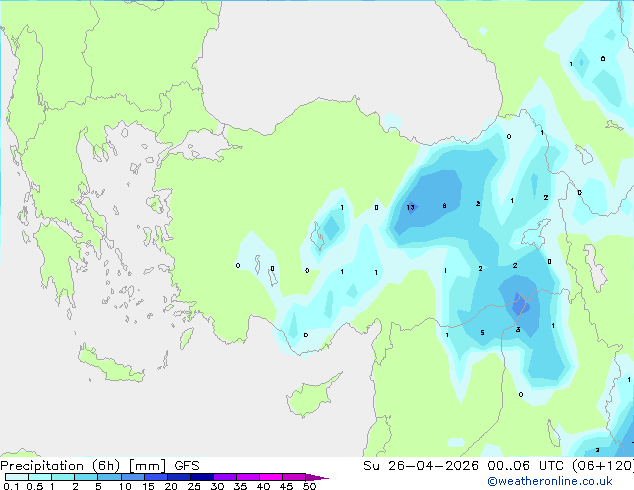
Task: Click the legend label '50'
Action: 309,486
